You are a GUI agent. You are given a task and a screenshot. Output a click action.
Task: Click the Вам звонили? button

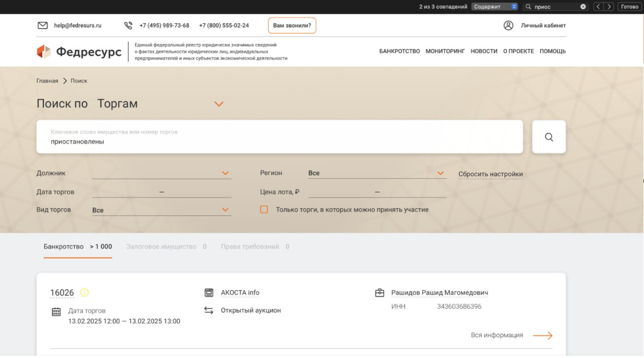point(292,26)
